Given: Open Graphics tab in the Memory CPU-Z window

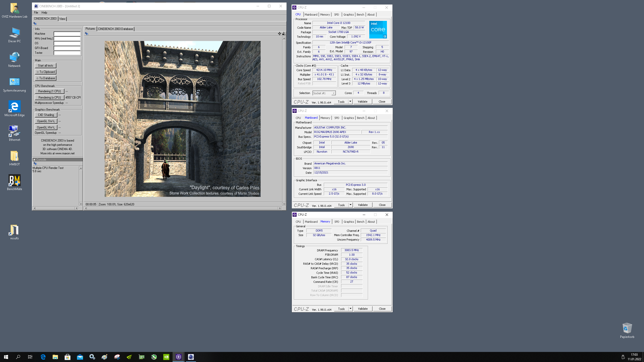Looking at the screenshot, I should pyautogui.click(x=349, y=222).
